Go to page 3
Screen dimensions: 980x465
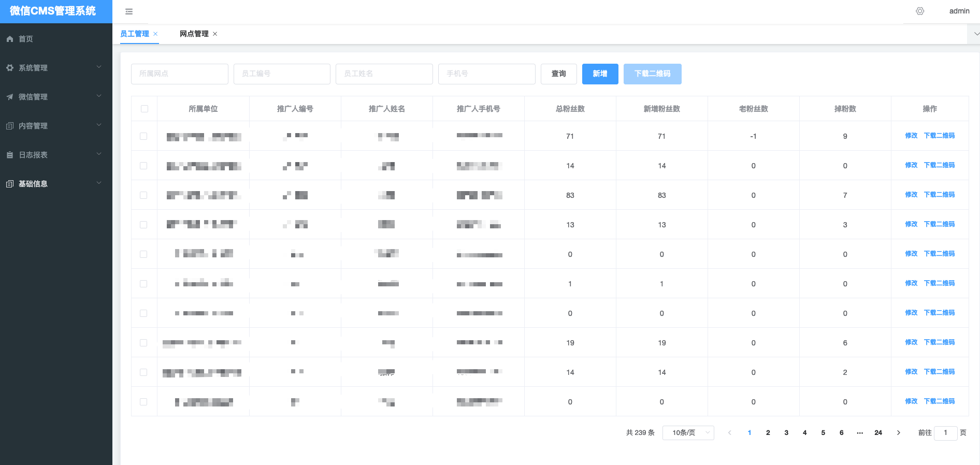[786, 433]
